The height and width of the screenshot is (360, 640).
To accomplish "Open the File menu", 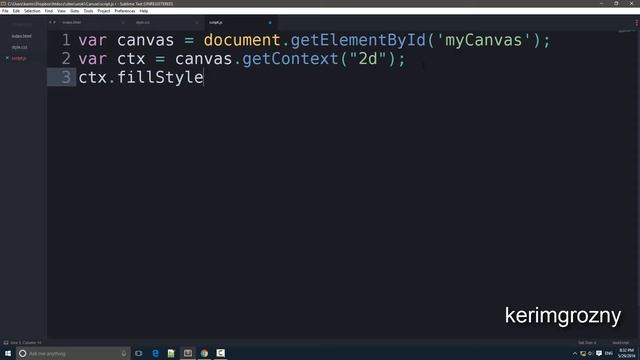I will point(5,11).
